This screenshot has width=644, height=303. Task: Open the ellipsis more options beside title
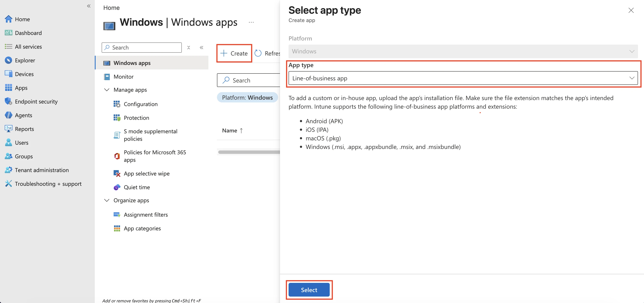(251, 22)
